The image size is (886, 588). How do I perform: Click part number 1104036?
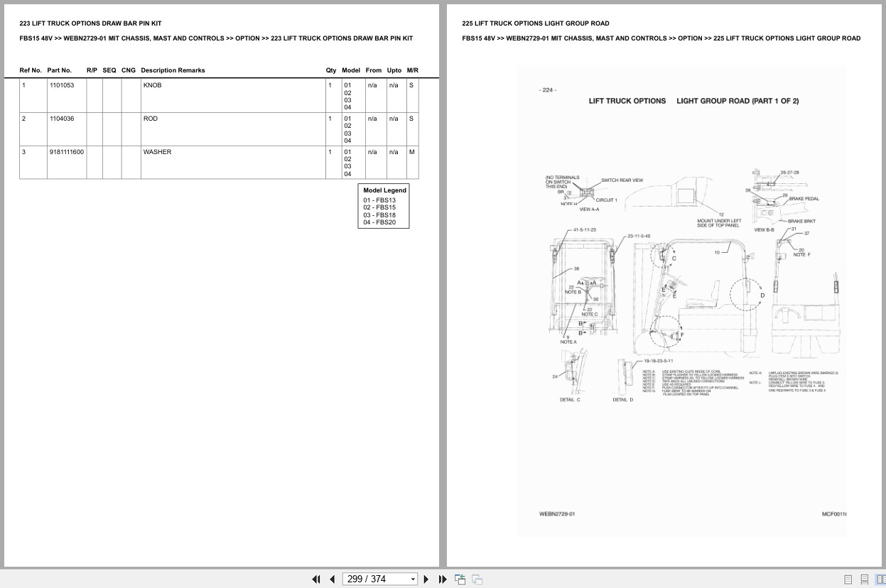[62, 119]
